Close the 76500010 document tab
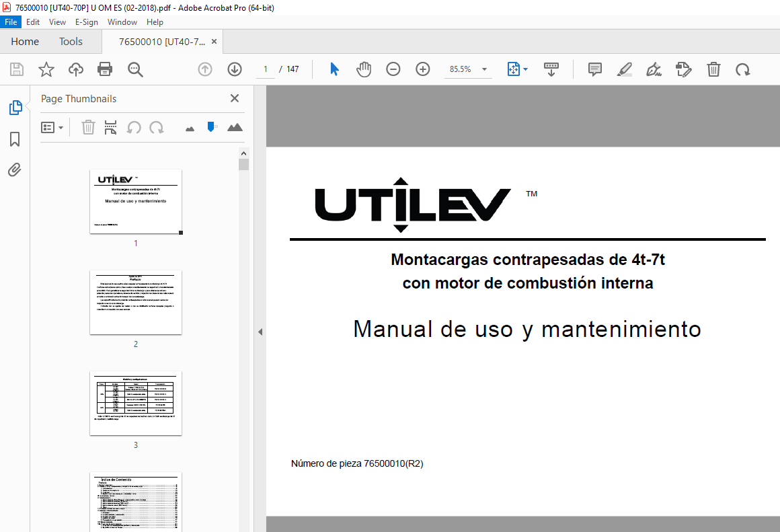 pyautogui.click(x=214, y=41)
